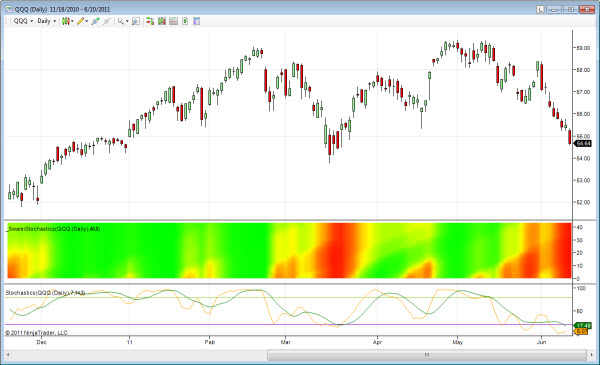The image size is (600, 365).
Task: Select the pencil drawing tool icon
Action: 80,21
